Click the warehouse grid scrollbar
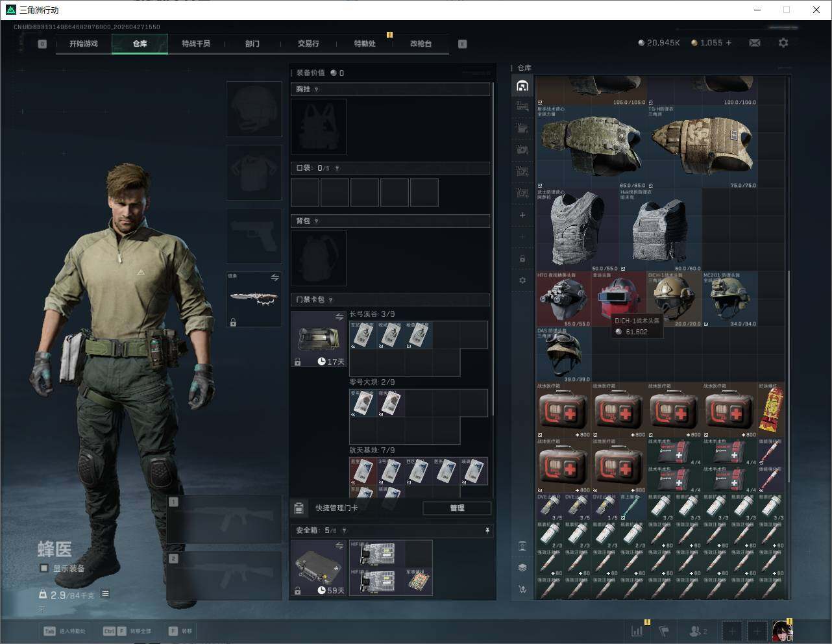The image size is (832, 644). [x=789, y=377]
